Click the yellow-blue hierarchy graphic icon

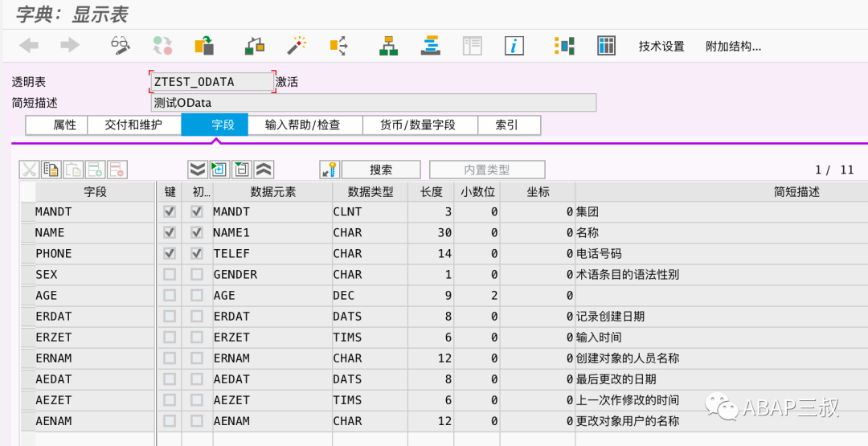(564, 45)
